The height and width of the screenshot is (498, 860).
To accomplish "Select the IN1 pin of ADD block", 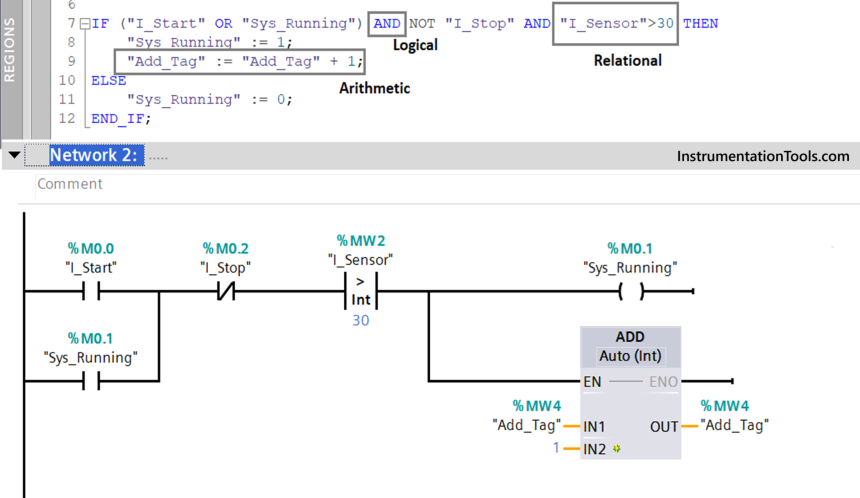I will coord(594,427).
